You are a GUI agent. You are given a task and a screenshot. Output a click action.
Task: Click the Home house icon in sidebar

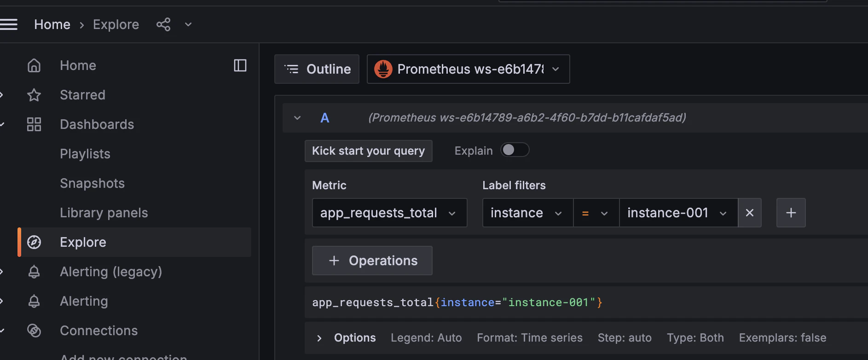point(34,65)
